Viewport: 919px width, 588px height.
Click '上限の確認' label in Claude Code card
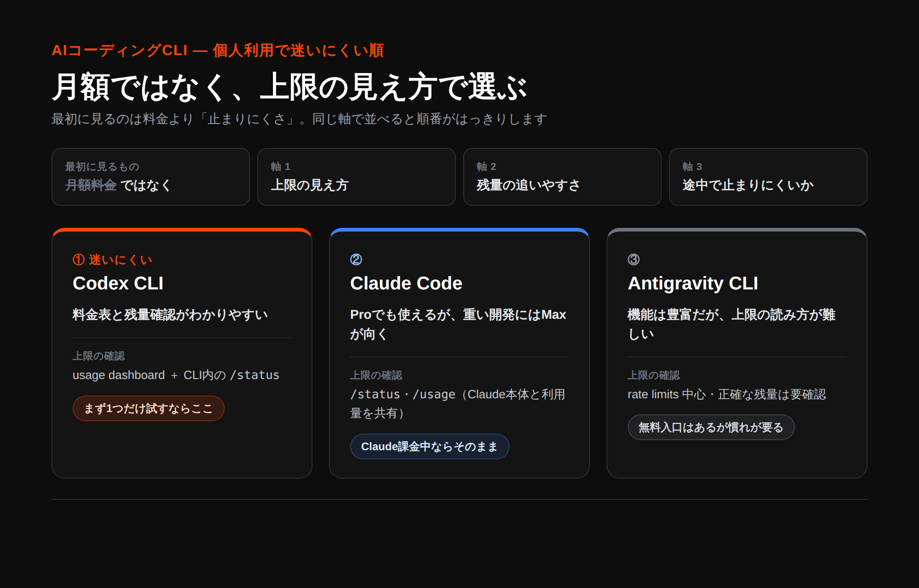pyautogui.click(x=376, y=375)
